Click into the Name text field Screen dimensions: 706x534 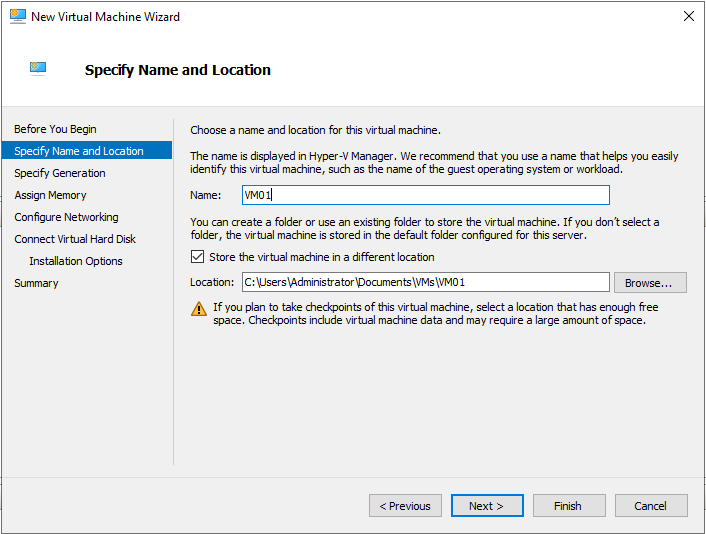425,195
